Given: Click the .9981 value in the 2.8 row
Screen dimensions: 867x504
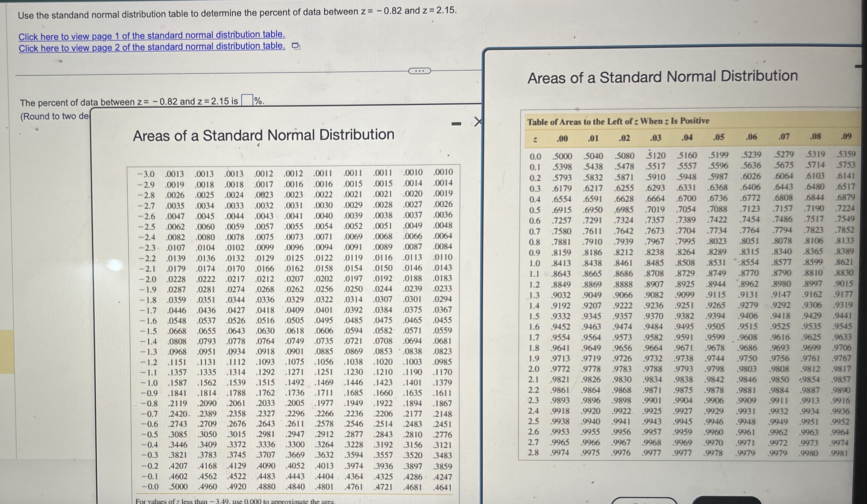Looking at the screenshot, I should click(x=839, y=453).
